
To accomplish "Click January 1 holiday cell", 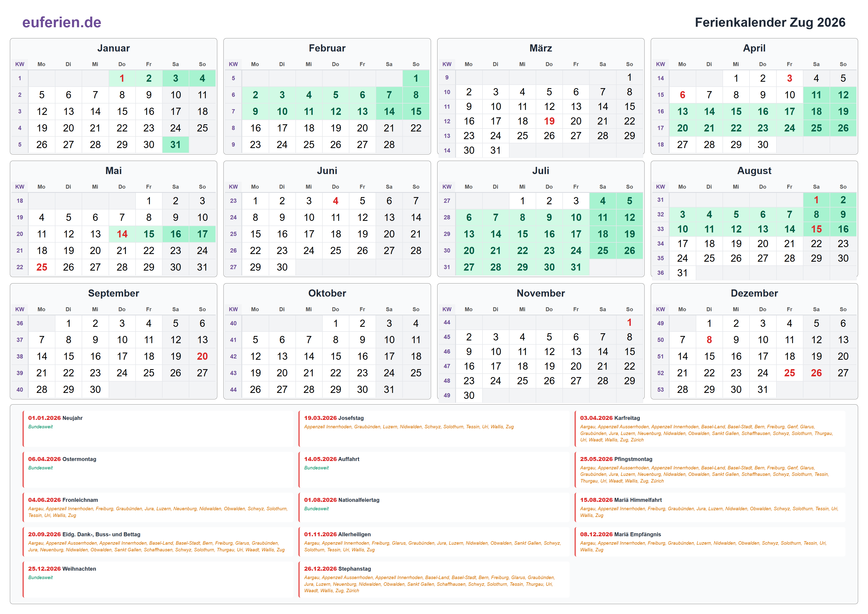I will point(122,78).
